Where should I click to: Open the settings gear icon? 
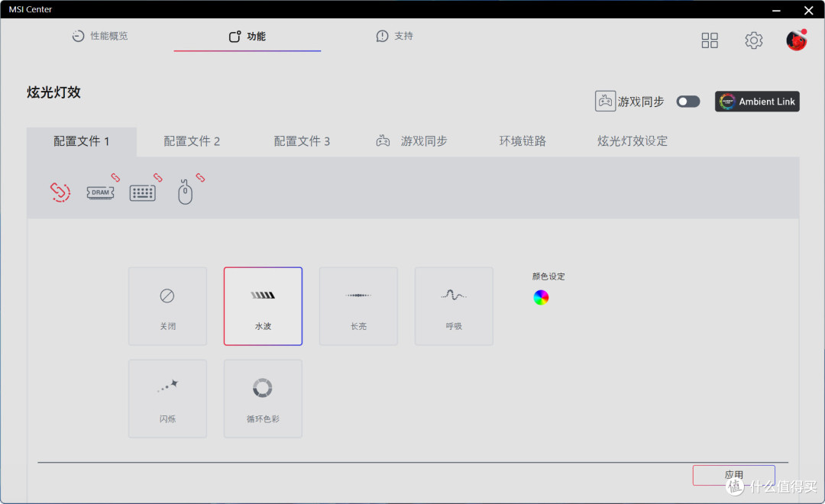click(x=753, y=40)
